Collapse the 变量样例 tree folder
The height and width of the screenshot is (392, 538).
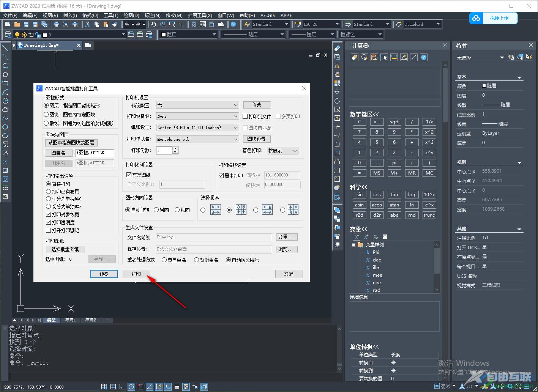[353, 245]
